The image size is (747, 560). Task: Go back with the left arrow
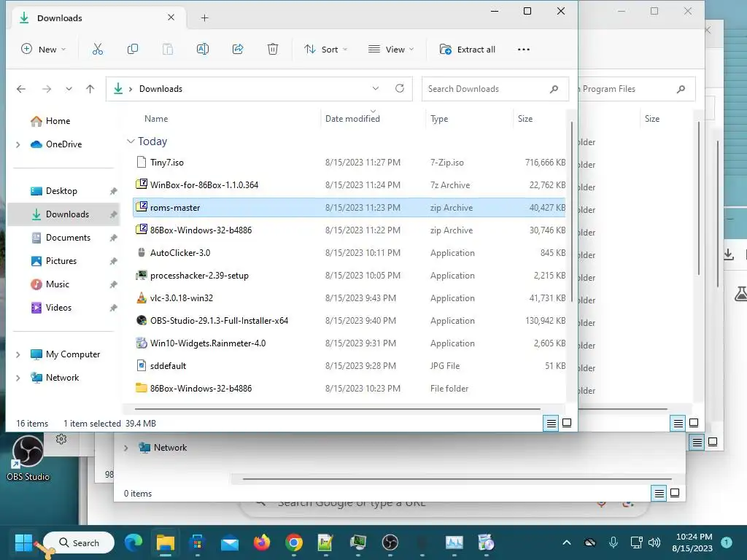[21, 89]
